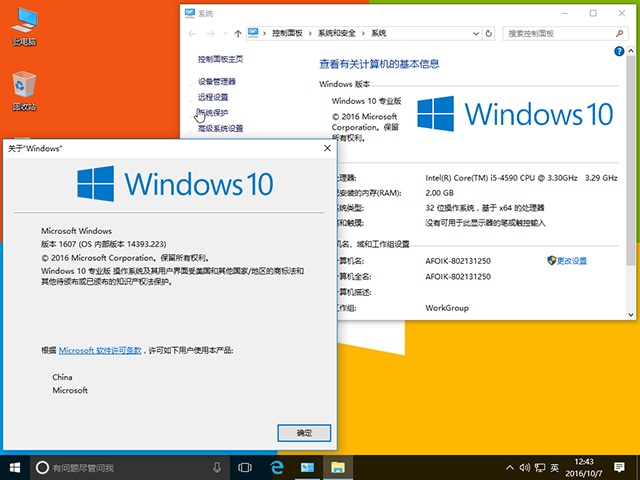
Task: Open Task View from the taskbar
Action: click(x=245, y=467)
